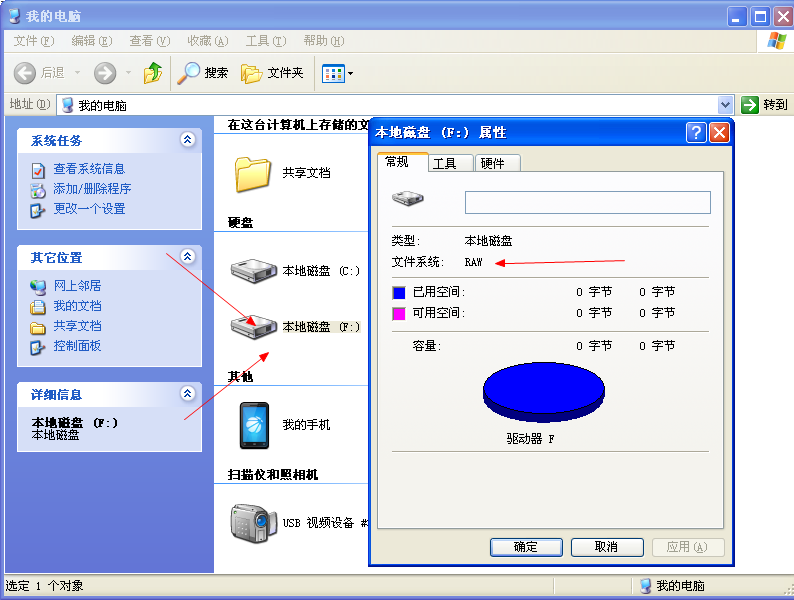Select the My Phone (我的手机) icon

coord(254,425)
